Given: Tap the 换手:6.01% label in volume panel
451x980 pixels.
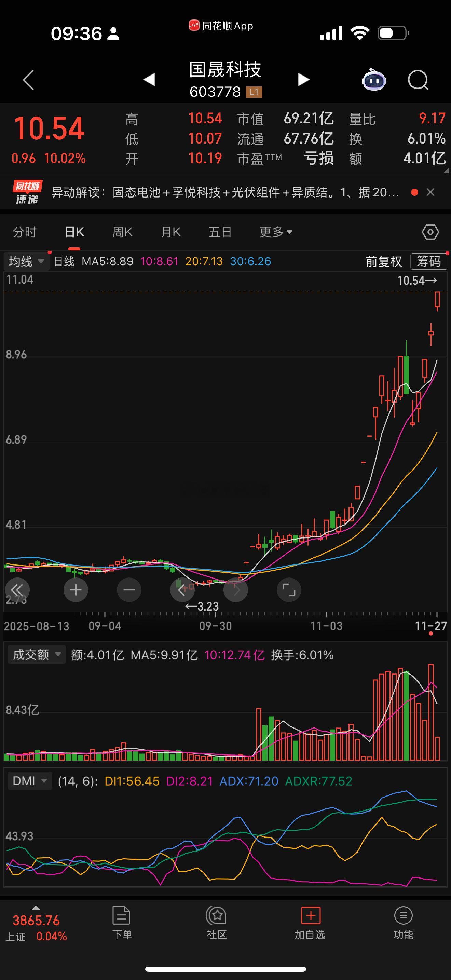Looking at the screenshot, I should [302, 655].
